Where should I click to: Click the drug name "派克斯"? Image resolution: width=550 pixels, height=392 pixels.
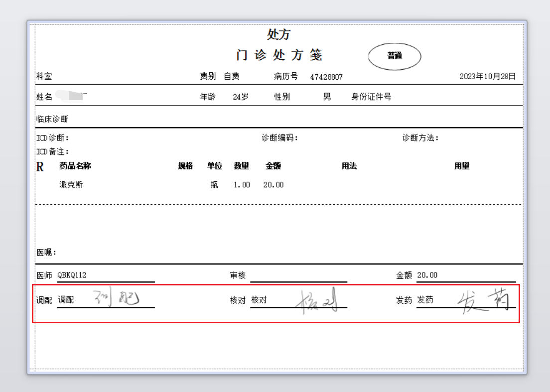click(x=71, y=184)
